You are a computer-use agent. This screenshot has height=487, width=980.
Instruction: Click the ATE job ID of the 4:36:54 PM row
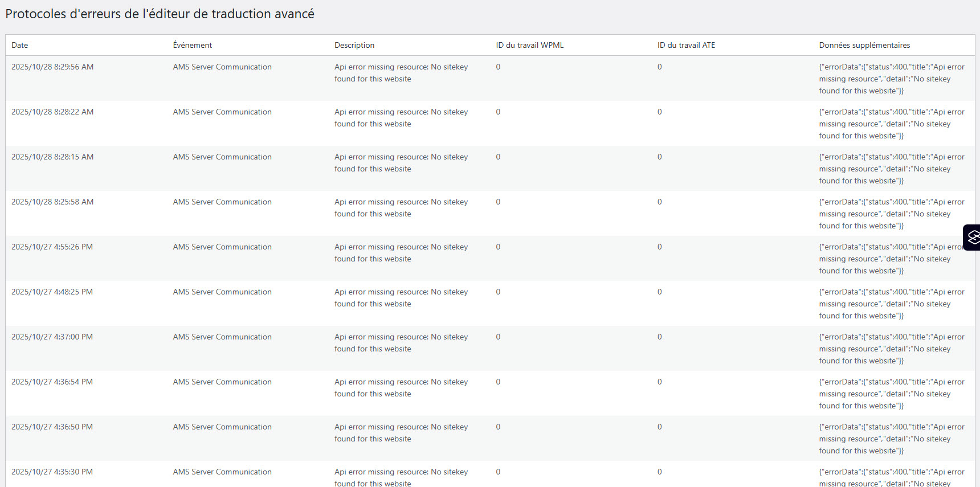click(x=659, y=382)
